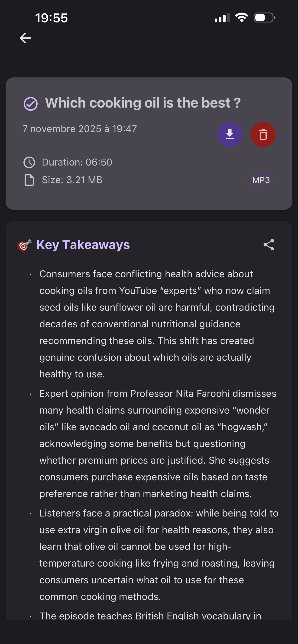Delete the recording with the trash button

(x=263, y=134)
